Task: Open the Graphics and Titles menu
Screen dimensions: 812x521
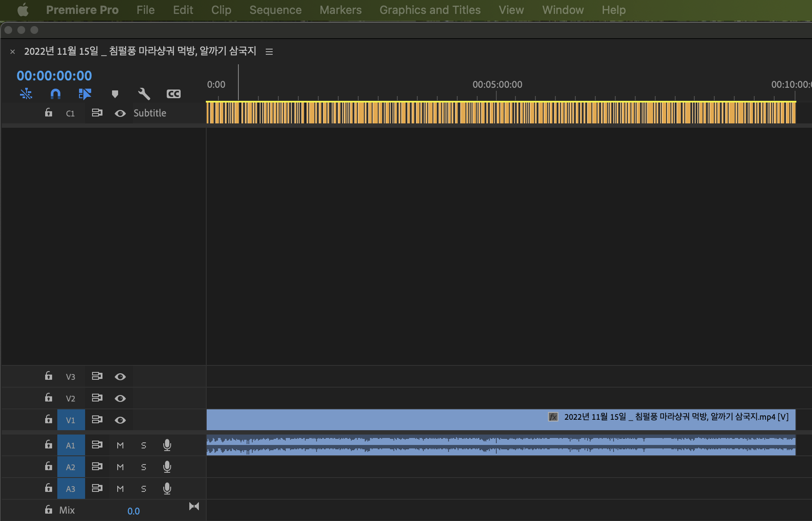Action: [430, 10]
